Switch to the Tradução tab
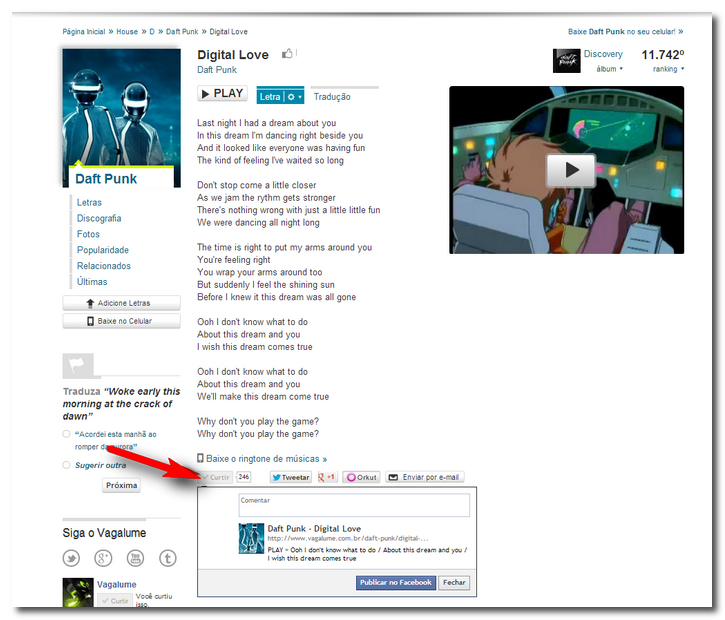725x620 pixels. point(332,97)
